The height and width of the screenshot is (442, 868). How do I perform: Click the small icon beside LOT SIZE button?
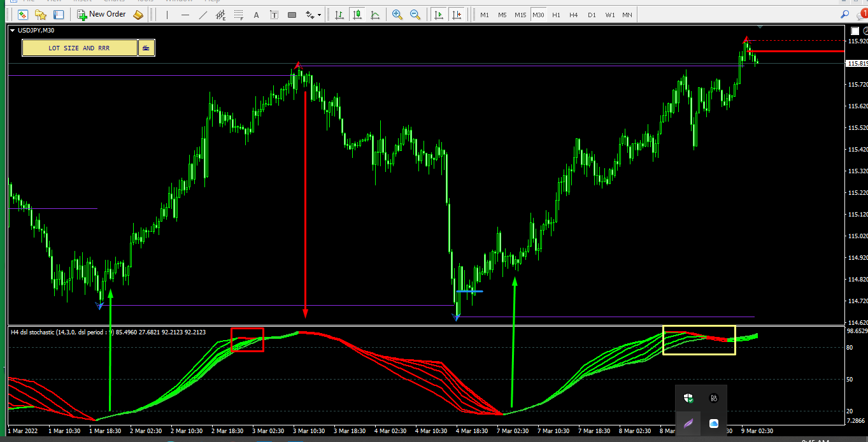pyautogui.click(x=146, y=48)
